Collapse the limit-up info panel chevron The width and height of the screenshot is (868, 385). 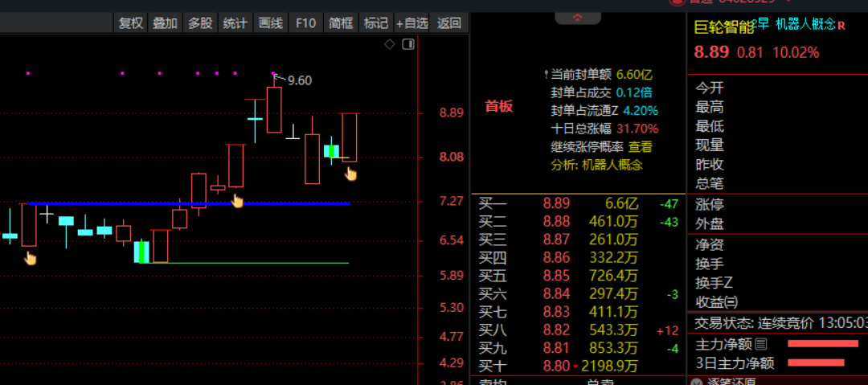(x=577, y=18)
